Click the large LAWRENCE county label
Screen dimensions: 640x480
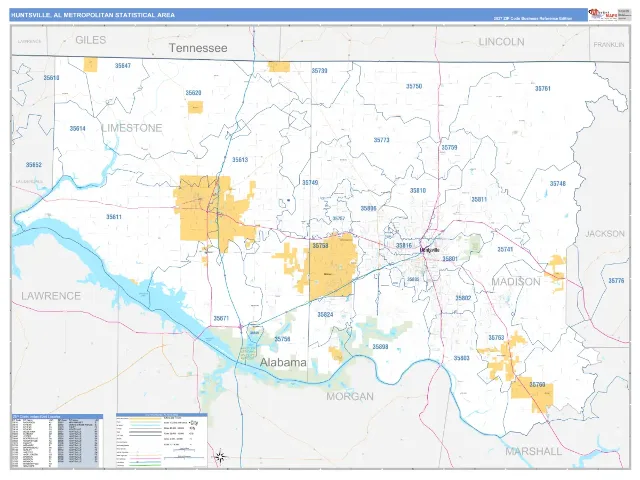click(51, 296)
